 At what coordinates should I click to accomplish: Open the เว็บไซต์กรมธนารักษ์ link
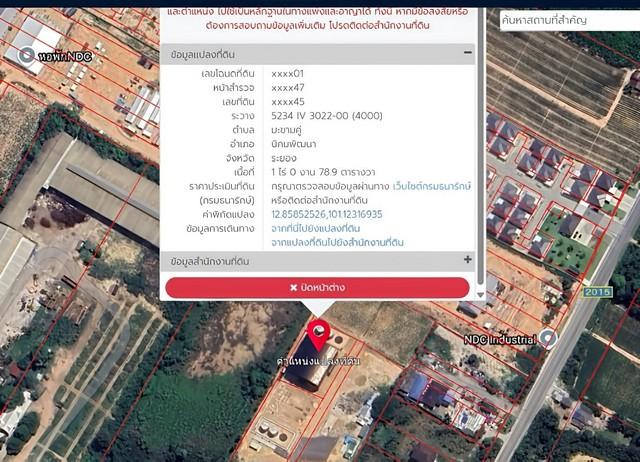pos(431,186)
